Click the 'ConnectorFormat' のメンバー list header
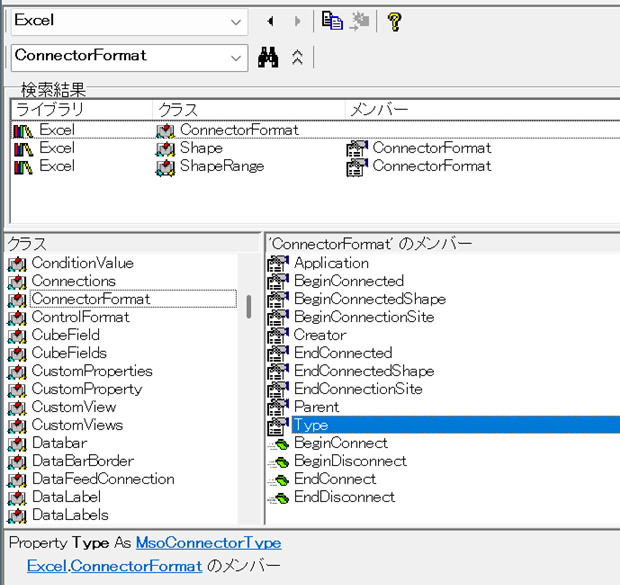 (x=444, y=244)
